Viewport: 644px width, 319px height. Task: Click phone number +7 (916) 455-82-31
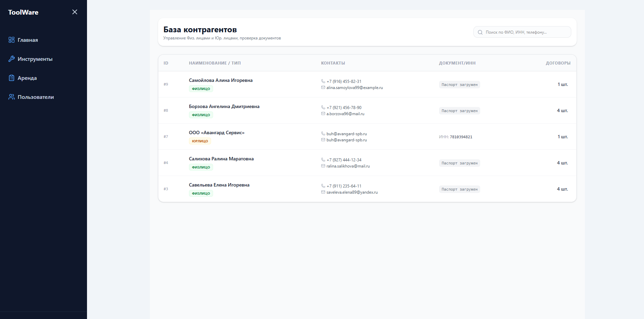point(344,82)
